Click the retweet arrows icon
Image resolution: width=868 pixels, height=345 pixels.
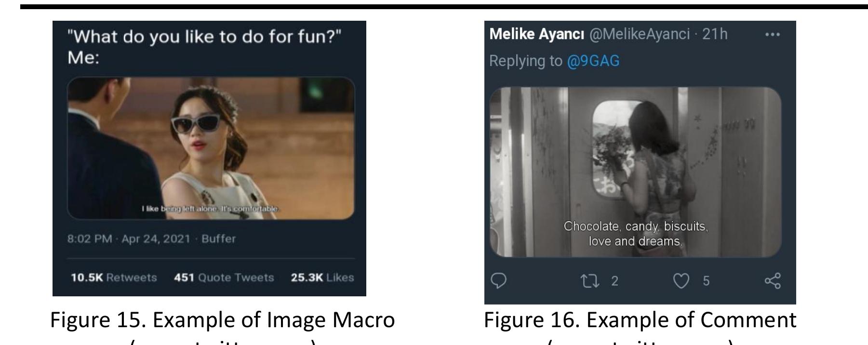coord(590,280)
